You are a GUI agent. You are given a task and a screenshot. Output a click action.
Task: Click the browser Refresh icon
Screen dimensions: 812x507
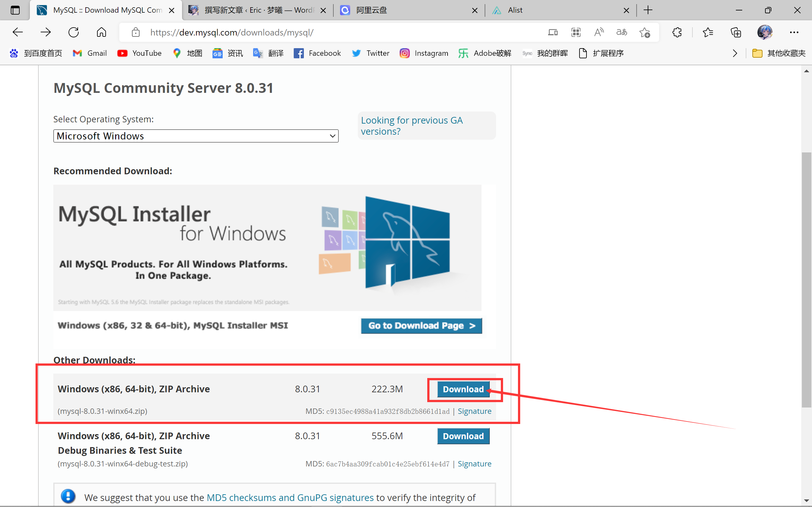(74, 32)
